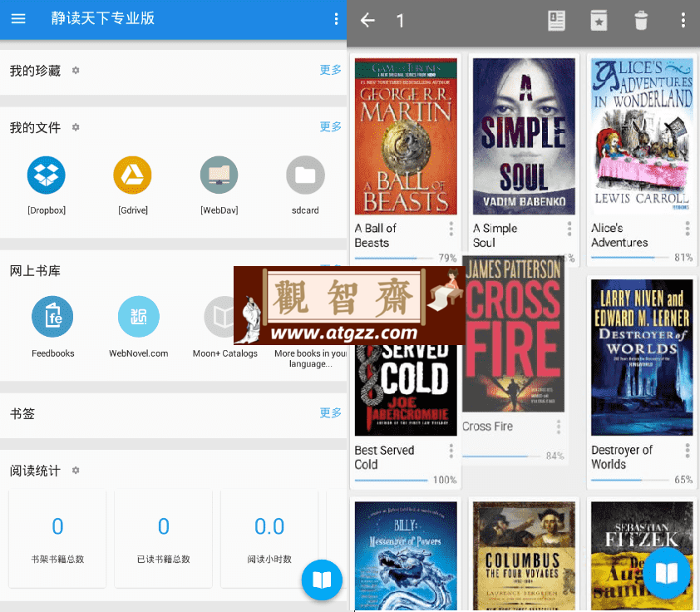700x612 pixels.
Task: Add selected book to favorites shelf icon
Action: [599, 21]
